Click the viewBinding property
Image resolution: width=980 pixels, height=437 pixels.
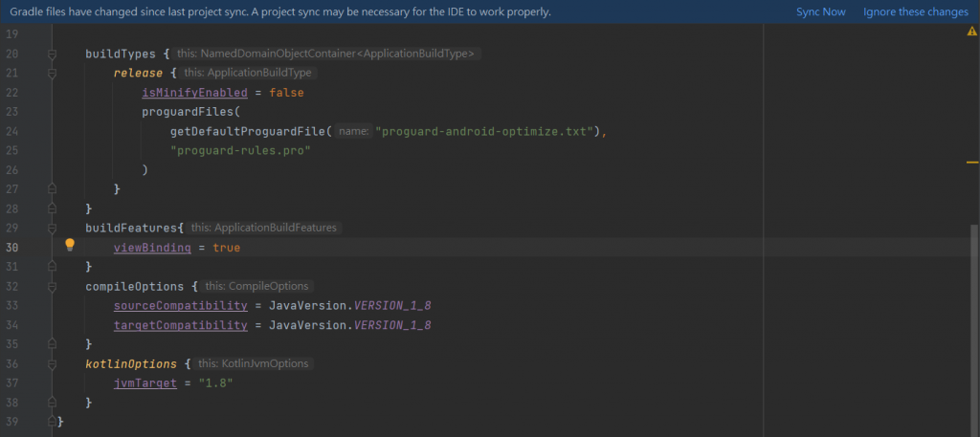click(152, 248)
